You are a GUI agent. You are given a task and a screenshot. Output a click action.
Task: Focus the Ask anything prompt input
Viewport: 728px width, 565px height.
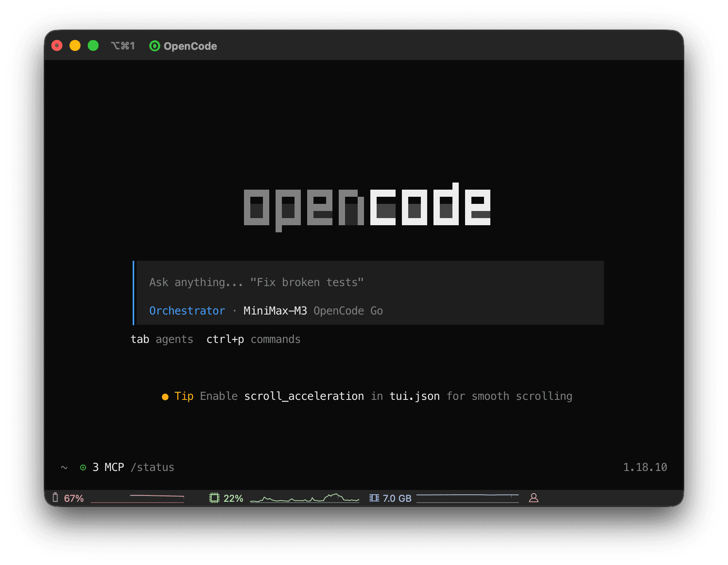point(256,282)
